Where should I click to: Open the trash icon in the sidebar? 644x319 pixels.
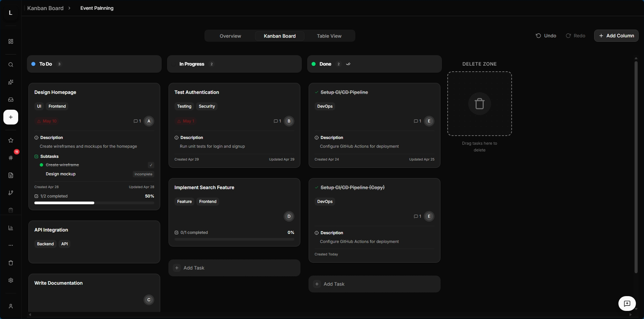[x=10, y=263]
